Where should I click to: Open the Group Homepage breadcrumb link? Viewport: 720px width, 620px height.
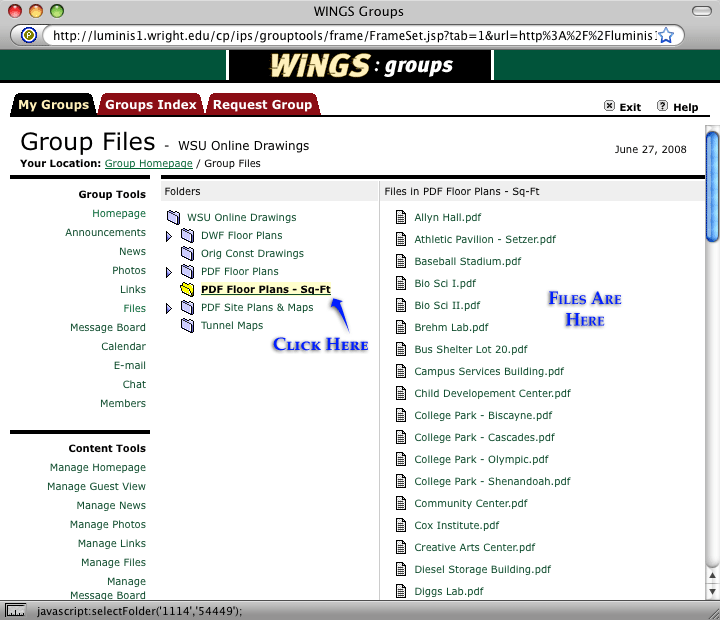point(148,163)
